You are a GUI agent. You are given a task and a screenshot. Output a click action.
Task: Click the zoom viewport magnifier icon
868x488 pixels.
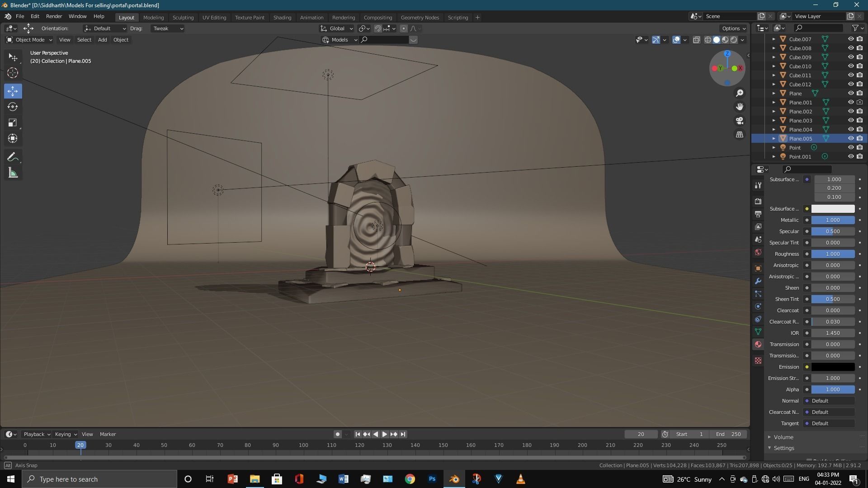(x=740, y=93)
